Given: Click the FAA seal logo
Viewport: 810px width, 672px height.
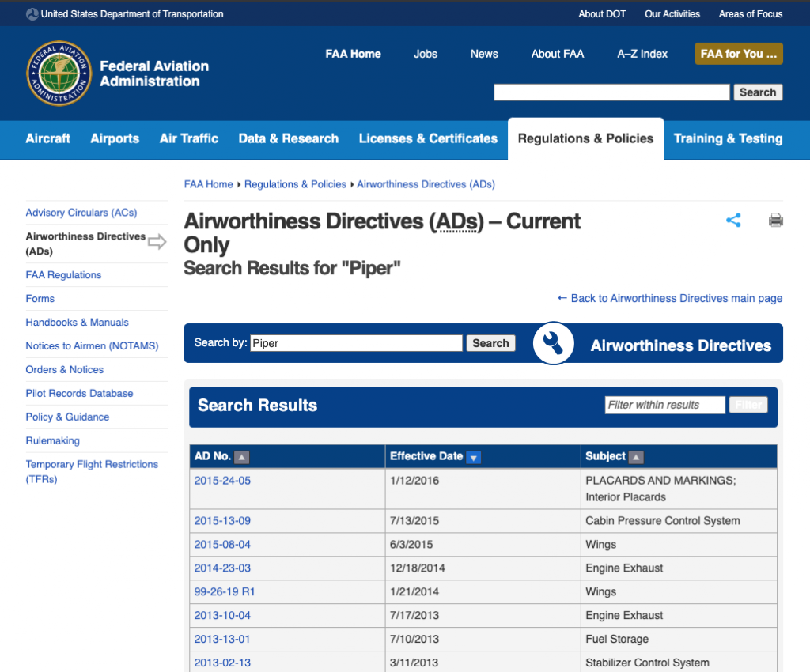Looking at the screenshot, I should pyautogui.click(x=59, y=75).
